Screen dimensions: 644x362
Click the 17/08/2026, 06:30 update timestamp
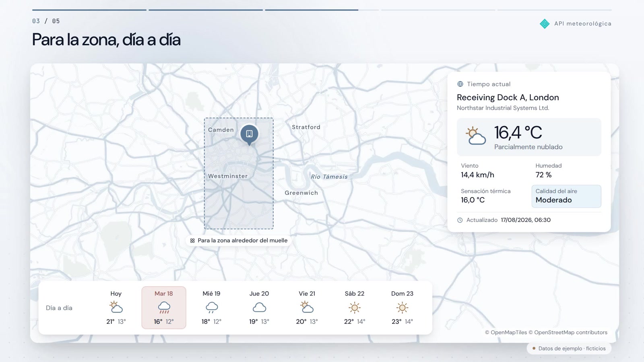click(526, 220)
